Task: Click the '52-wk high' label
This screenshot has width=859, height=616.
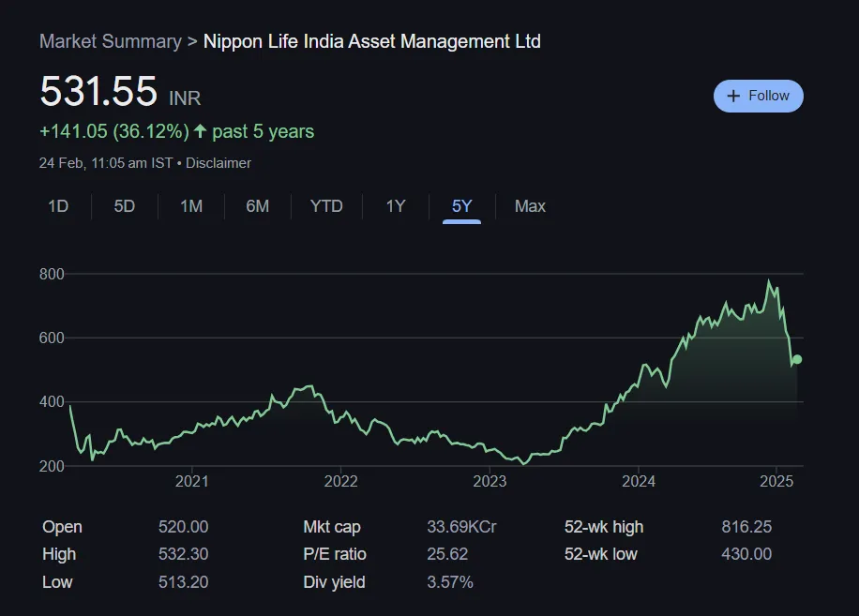Action: point(604,527)
